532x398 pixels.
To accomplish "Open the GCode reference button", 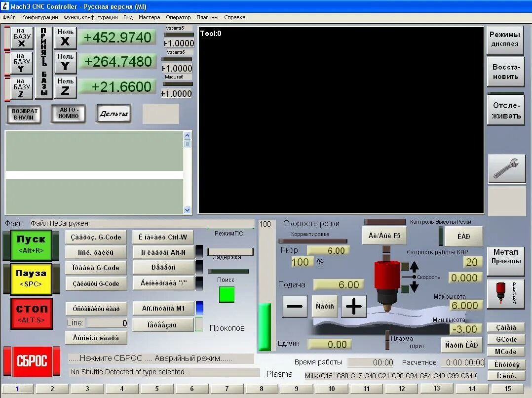I will 506,339.
